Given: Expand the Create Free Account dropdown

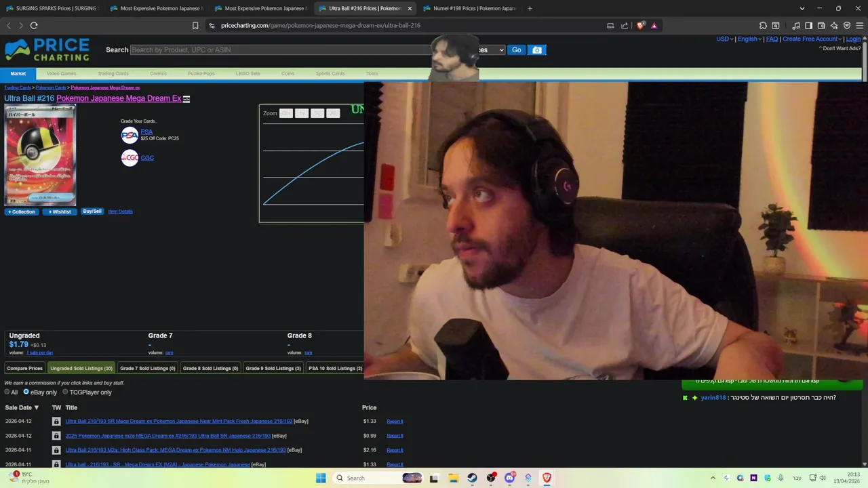Looking at the screenshot, I should coord(812,39).
